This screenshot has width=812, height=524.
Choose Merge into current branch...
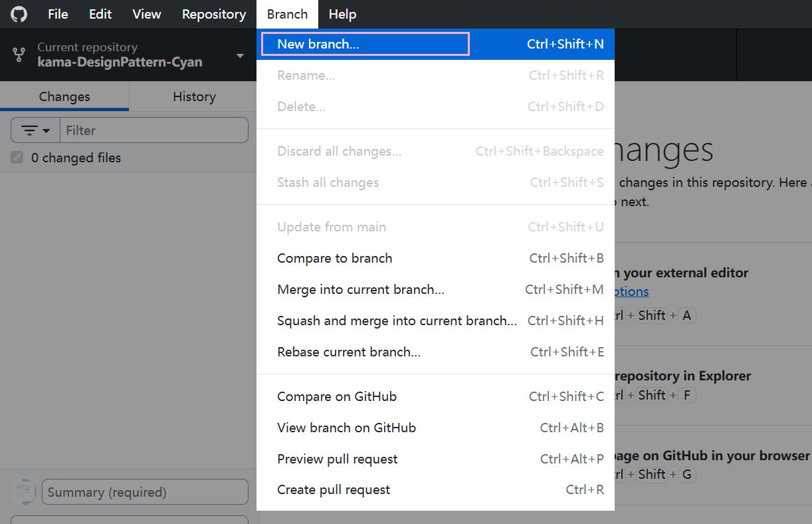tap(435, 289)
